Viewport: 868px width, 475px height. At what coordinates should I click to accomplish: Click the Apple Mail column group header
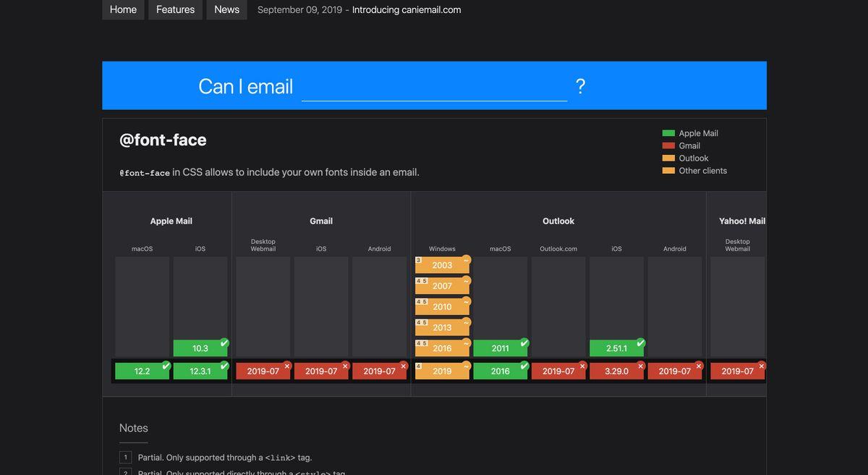171,221
